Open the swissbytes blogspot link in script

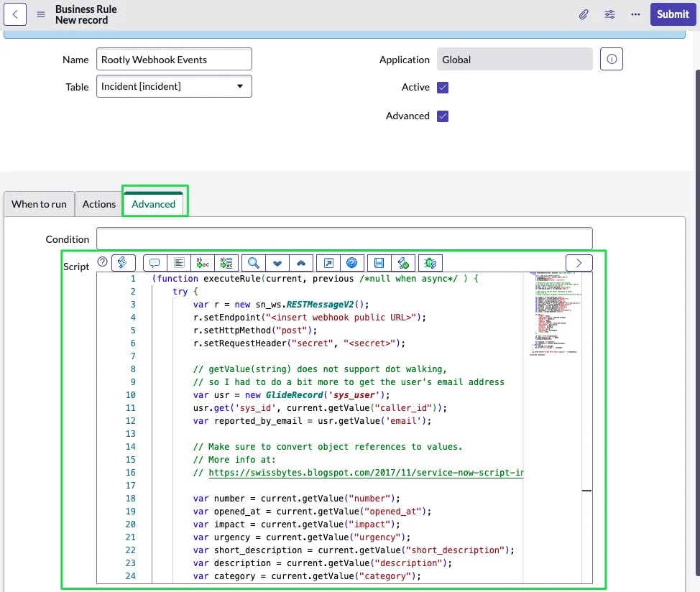366,473
